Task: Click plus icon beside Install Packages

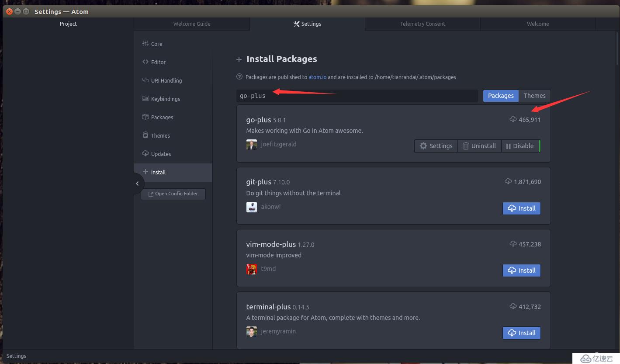Action: point(239,59)
